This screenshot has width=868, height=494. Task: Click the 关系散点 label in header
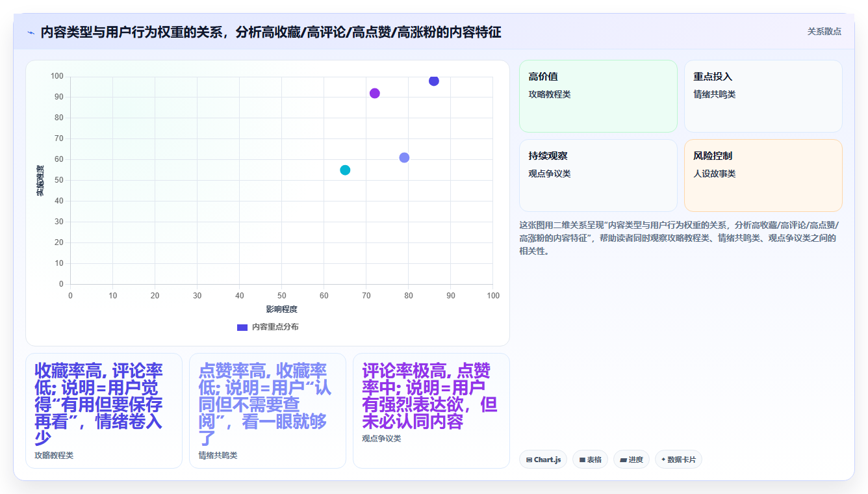(x=824, y=31)
